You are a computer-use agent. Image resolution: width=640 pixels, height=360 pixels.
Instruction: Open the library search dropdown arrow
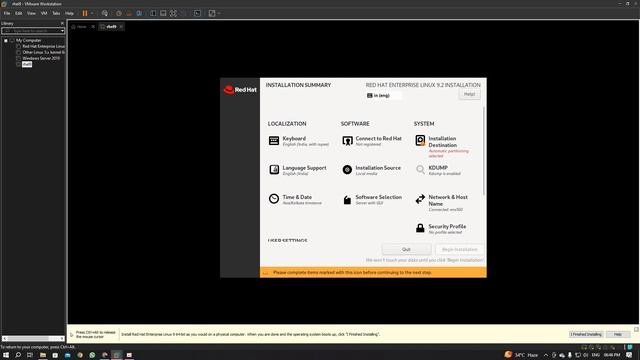click(x=62, y=31)
